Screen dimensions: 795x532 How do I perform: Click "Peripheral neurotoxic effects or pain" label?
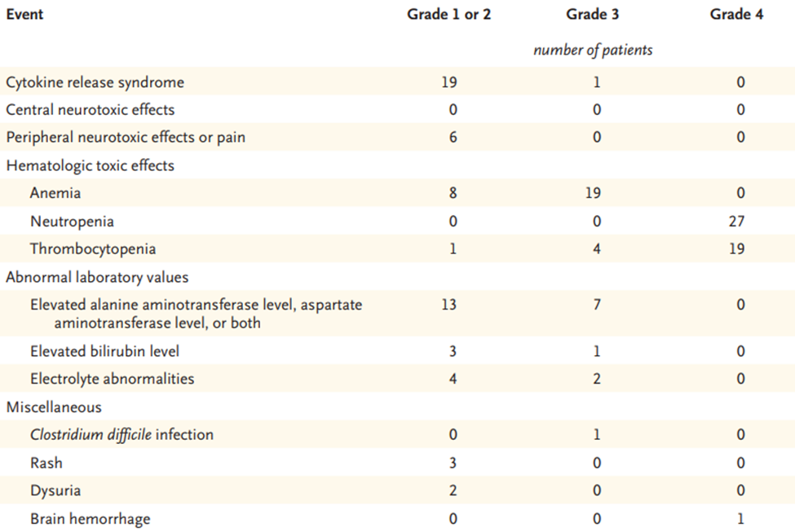click(x=125, y=137)
